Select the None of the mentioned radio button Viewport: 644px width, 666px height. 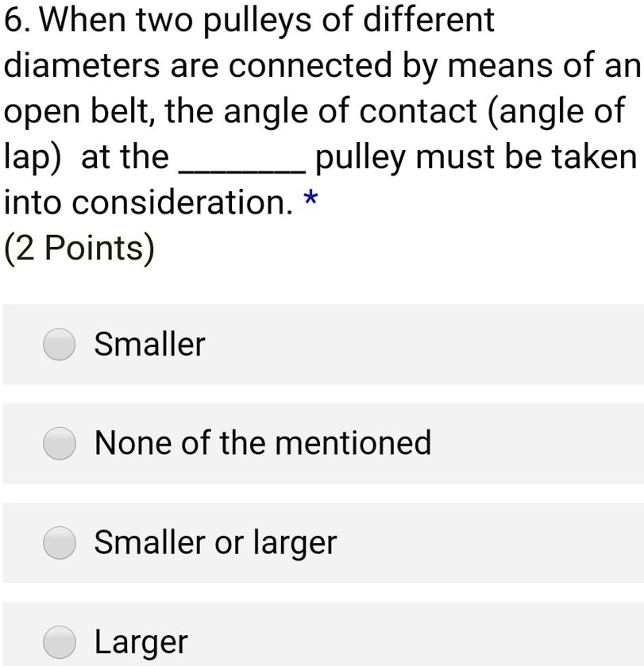(x=59, y=445)
